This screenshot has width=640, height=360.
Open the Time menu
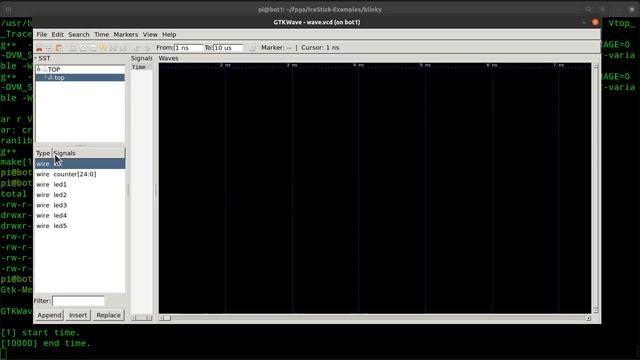(101, 35)
